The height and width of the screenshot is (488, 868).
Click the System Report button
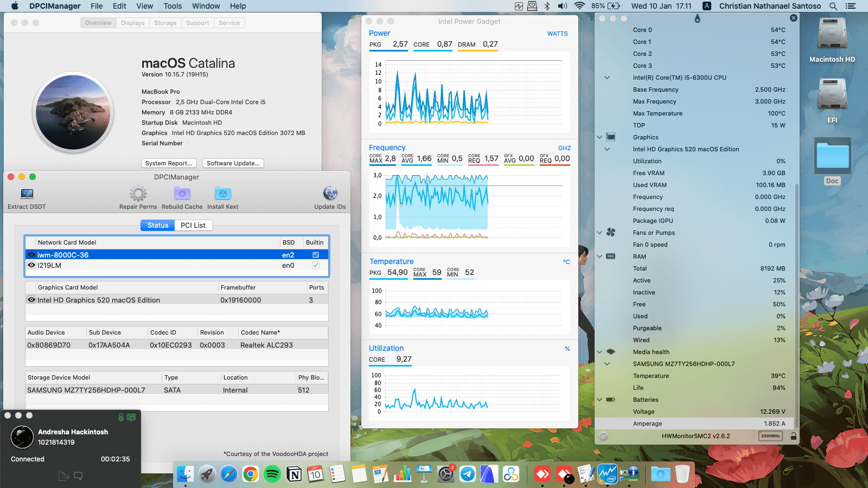tap(169, 163)
